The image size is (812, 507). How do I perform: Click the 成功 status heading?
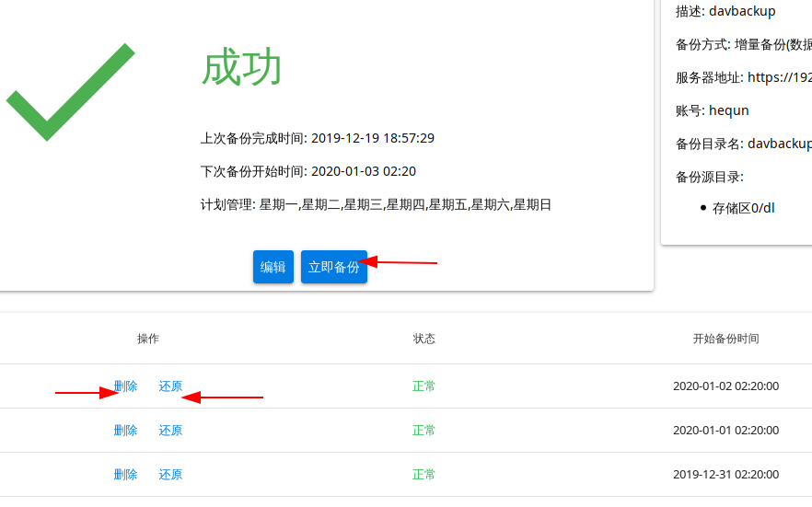(241, 68)
